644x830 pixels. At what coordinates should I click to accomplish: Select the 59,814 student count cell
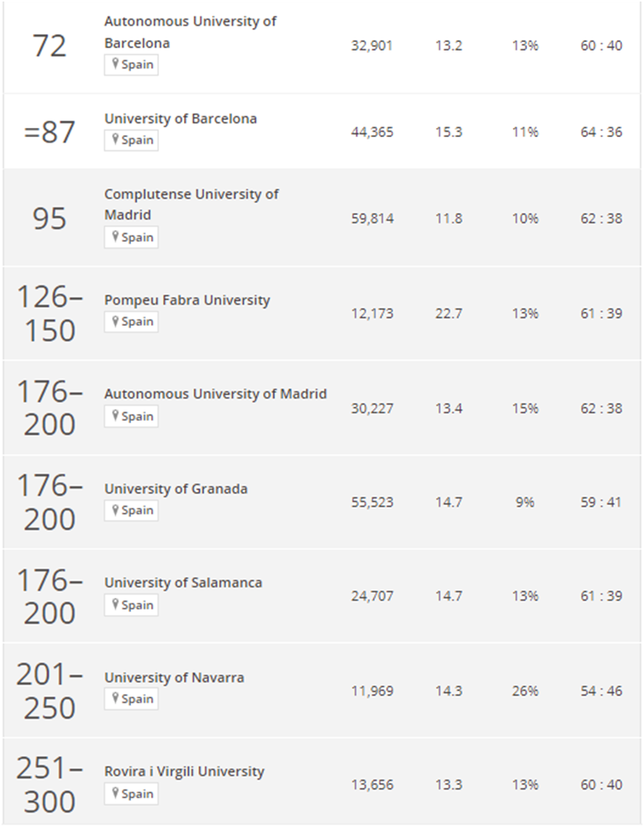[x=373, y=219]
